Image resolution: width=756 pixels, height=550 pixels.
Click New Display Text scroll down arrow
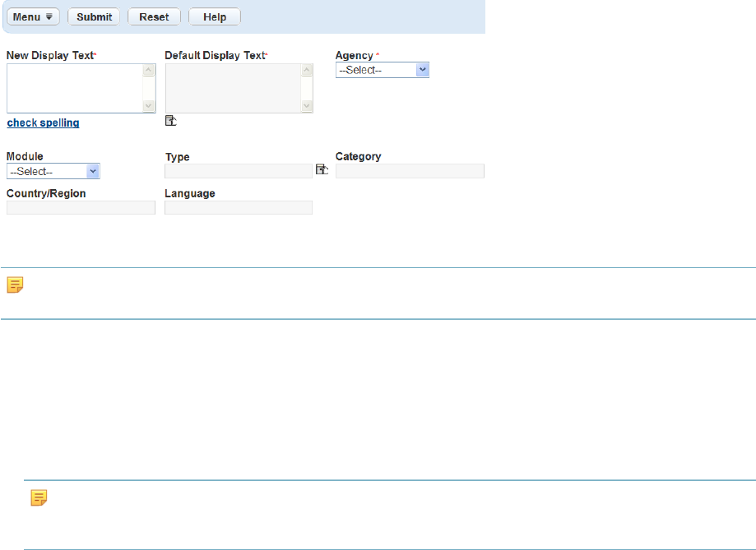point(149,105)
